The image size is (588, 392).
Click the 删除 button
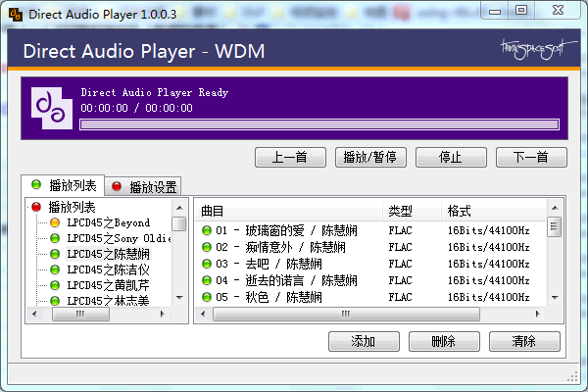coord(444,341)
